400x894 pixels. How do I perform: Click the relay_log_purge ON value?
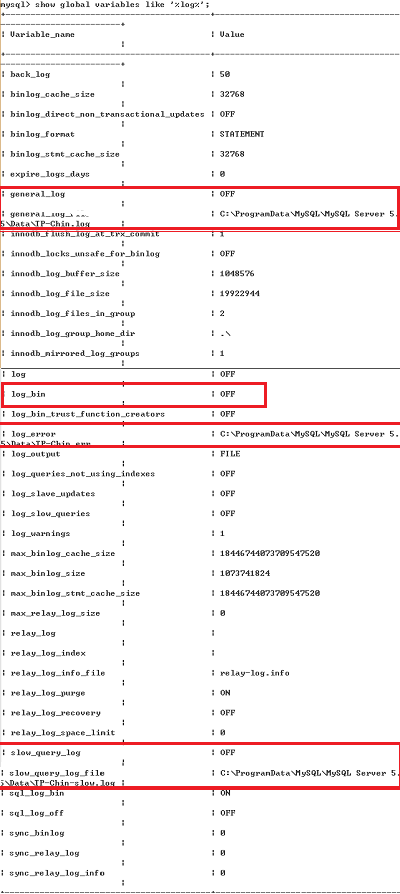tap(225, 693)
